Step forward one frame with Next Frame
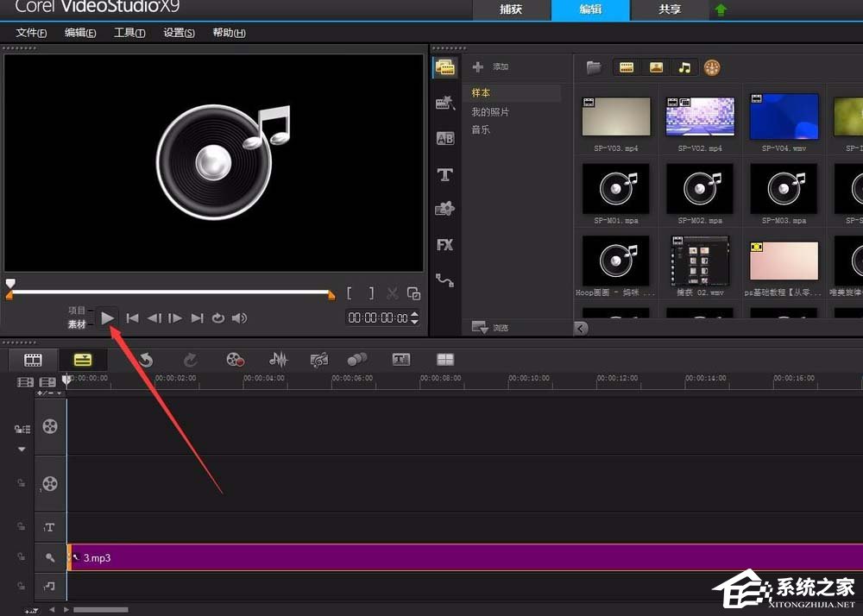Screen dimensions: 863x616 click(x=175, y=317)
